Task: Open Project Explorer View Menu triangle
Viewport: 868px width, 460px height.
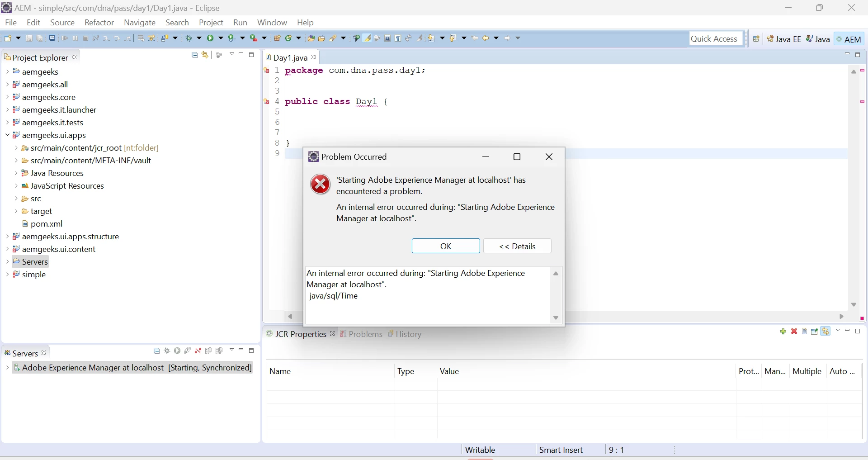Action: pos(231,54)
